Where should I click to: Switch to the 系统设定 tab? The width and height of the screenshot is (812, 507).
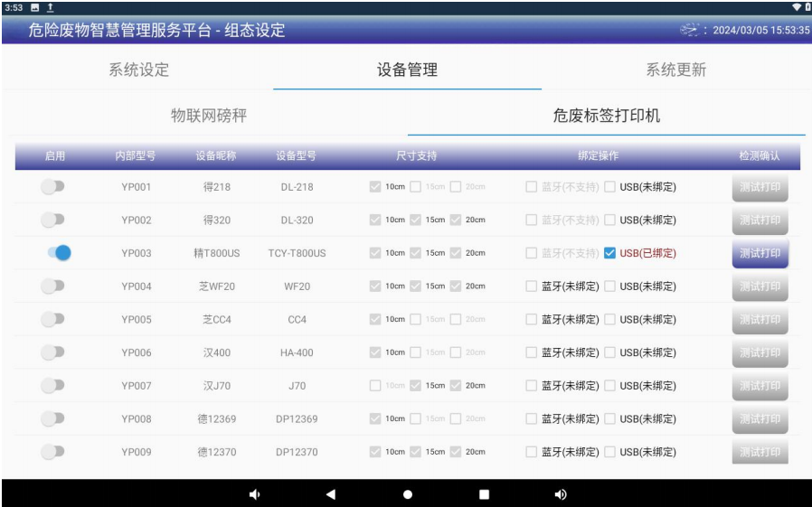point(139,70)
